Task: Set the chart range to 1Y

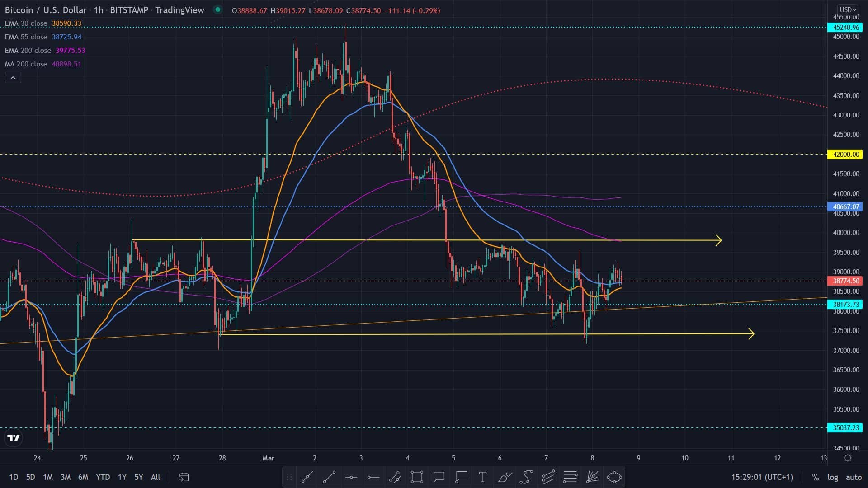Action: point(122,477)
